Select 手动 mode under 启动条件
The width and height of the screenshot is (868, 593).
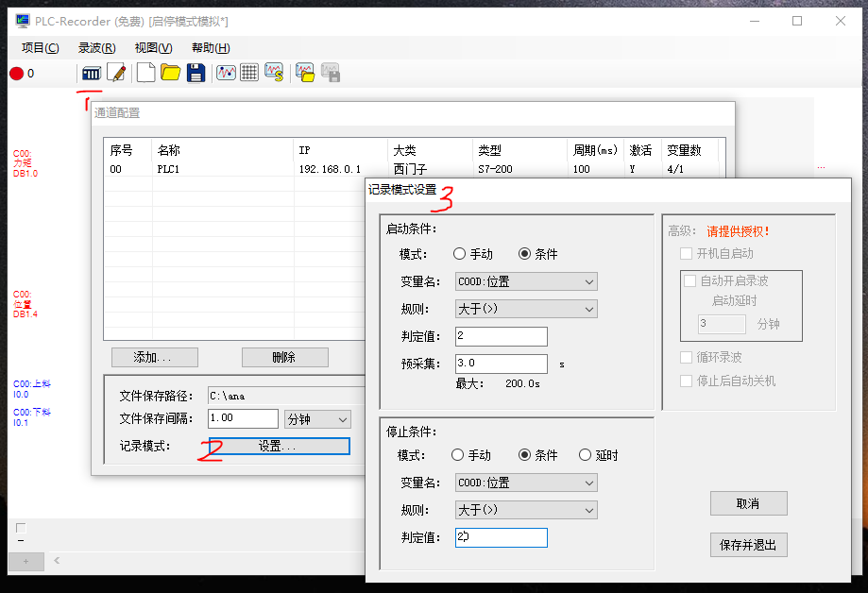click(459, 254)
